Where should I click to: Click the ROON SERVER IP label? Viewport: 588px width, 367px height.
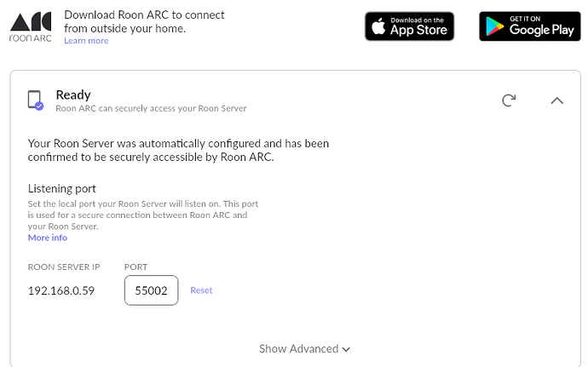[64, 267]
